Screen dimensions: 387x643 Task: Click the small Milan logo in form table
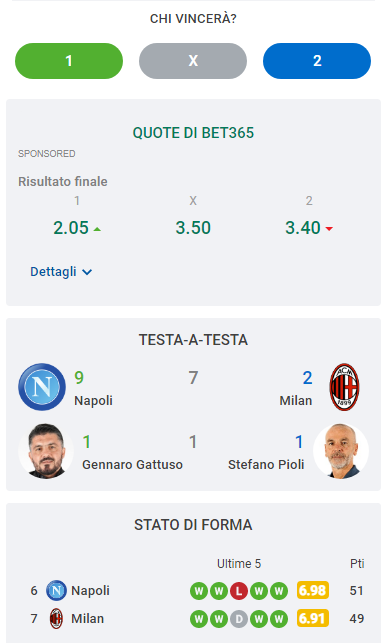click(x=56, y=618)
